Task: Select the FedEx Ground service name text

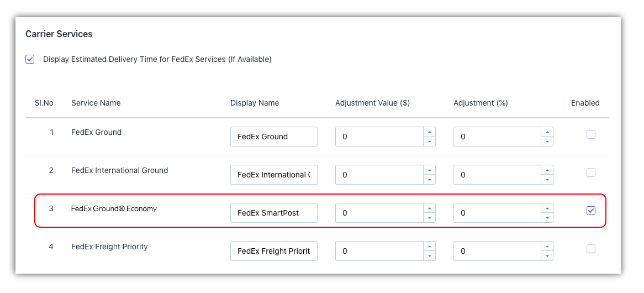Action: point(96,132)
